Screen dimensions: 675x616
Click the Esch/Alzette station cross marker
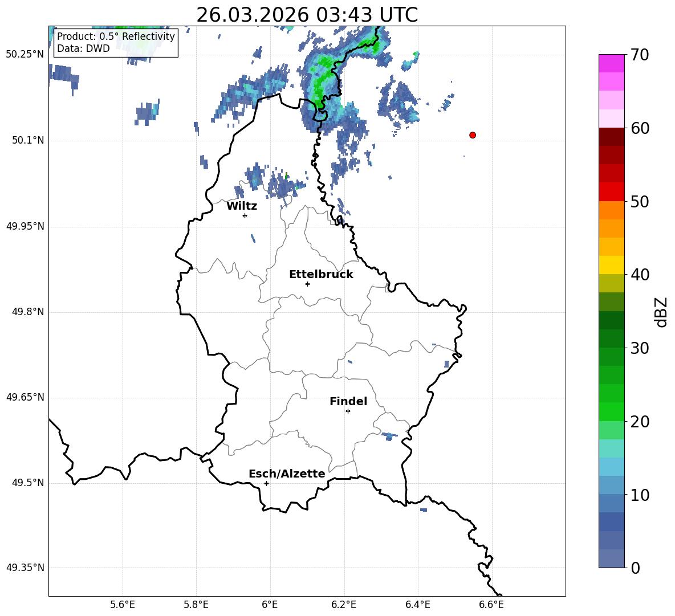[x=266, y=483]
